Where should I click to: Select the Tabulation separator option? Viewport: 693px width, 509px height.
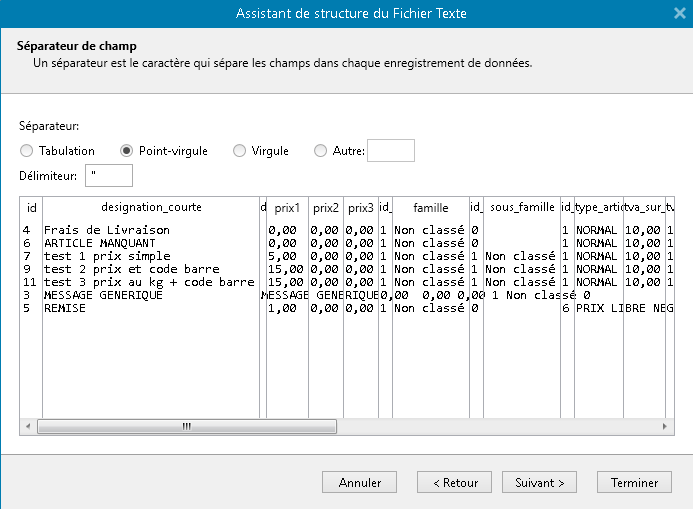pyautogui.click(x=27, y=151)
